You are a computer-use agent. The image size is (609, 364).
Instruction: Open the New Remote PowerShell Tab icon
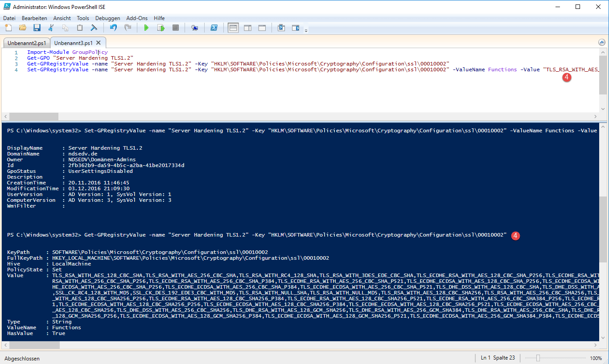194,28
